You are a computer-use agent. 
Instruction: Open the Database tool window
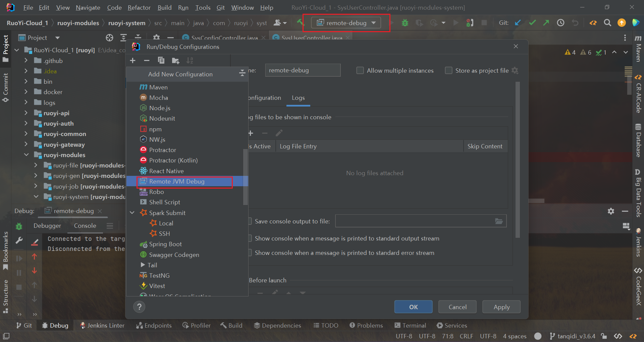tap(638, 140)
